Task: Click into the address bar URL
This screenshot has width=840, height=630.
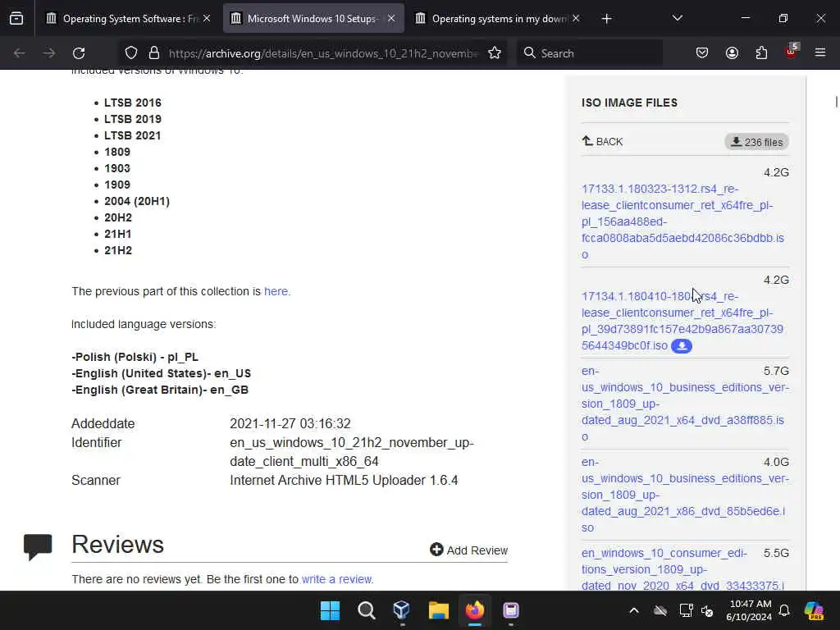Action: [323, 53]
